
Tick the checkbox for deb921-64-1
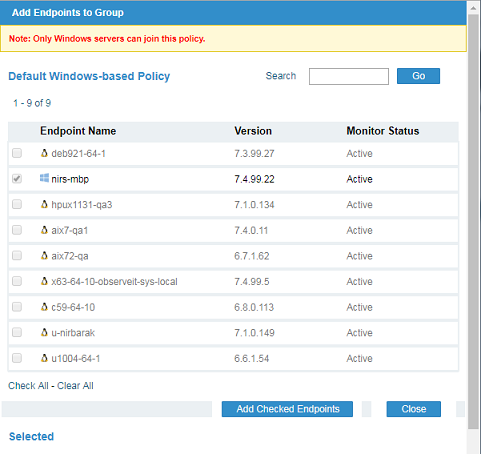point(17,153)
